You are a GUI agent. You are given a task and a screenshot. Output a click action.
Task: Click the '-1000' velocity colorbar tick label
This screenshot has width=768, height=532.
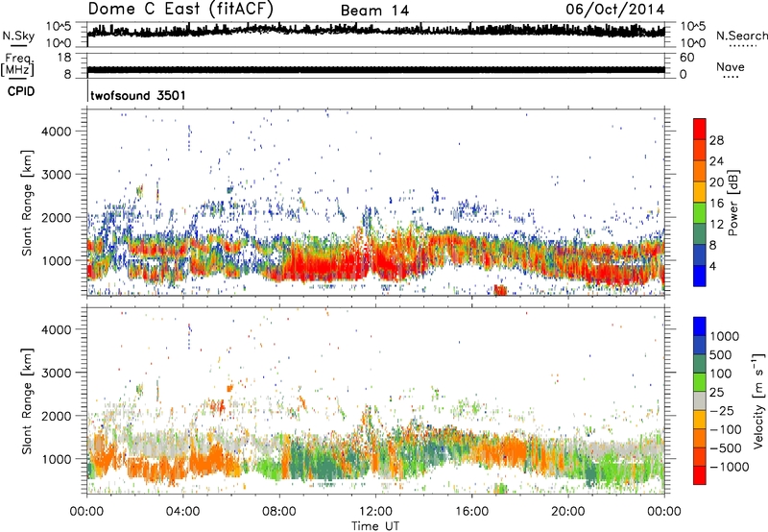pos(729,467)
